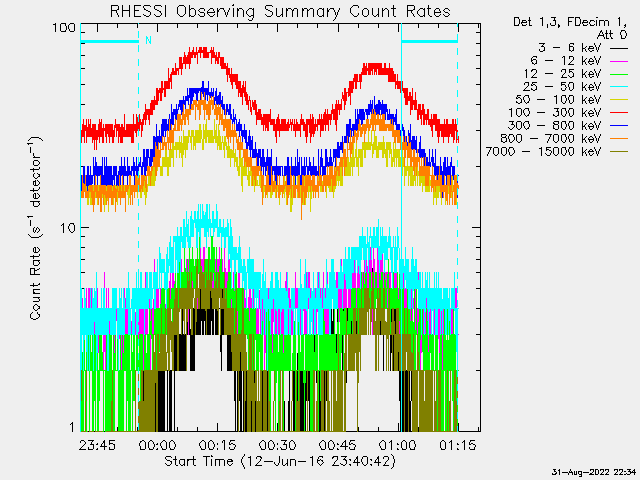Click the timestamp '31-Aug-2022 22:34'
Screen dimensions: 640x480
[593, 472]
